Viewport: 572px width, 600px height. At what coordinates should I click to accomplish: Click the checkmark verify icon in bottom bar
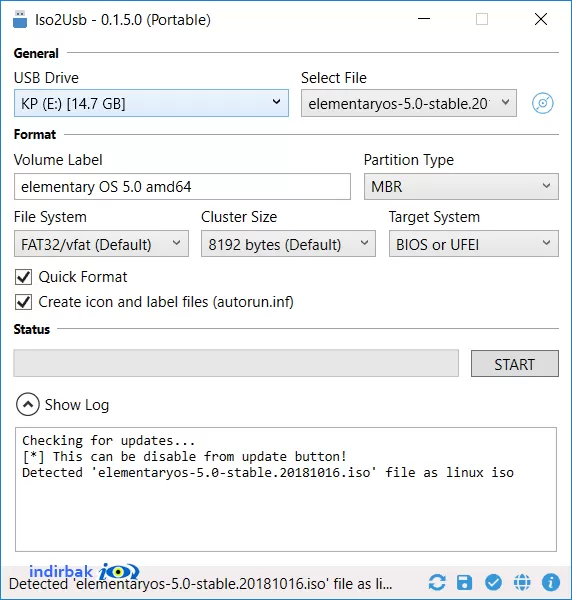(493, 582)
